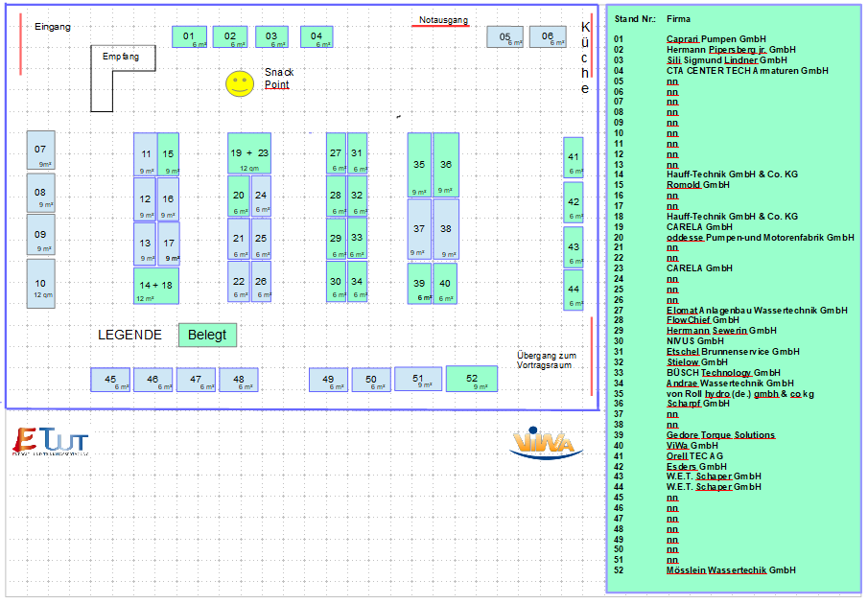Image resolution: width=868 pixels, height=604 pixels.
Task: Click NIVUS GmbH entry
Action: [694, 341]
